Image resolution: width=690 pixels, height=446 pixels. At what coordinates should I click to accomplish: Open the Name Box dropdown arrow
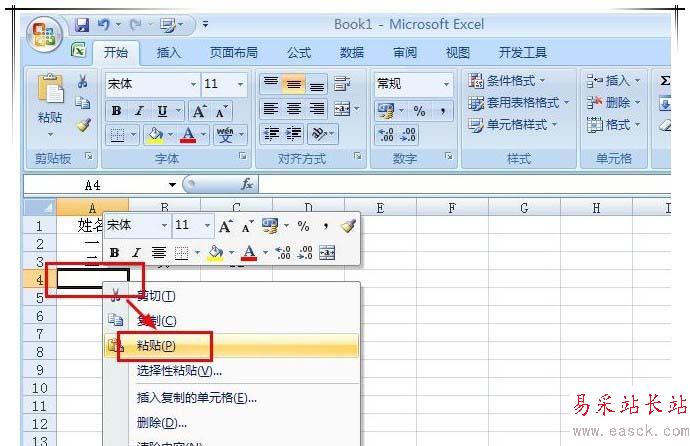(x=172, y=185)
